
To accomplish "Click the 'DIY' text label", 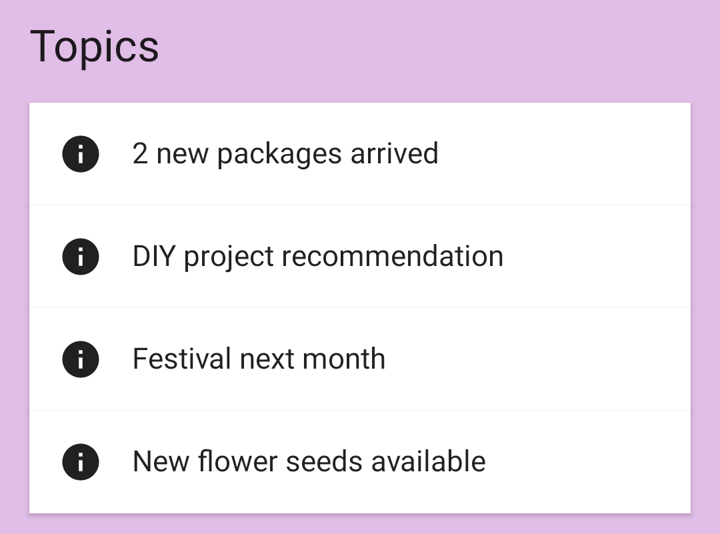I will 153,257.
